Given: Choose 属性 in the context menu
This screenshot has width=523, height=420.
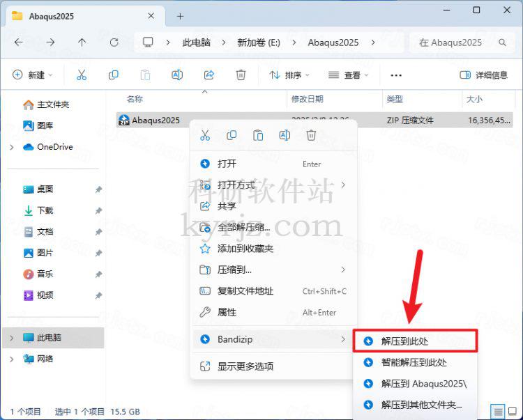Looking at the screenshot, I should tap(273, 312).
